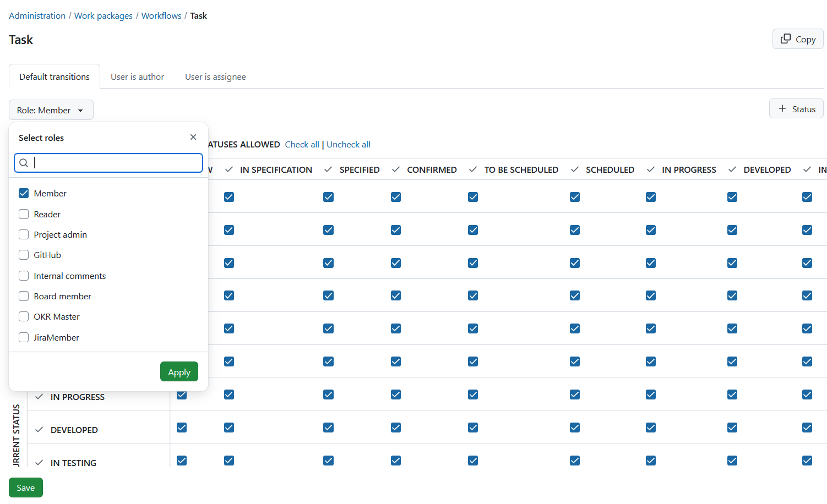Go to Work packages breadcrumb
Image resolution: width=827 pixels, height=504 pixels.
(104, 15)
